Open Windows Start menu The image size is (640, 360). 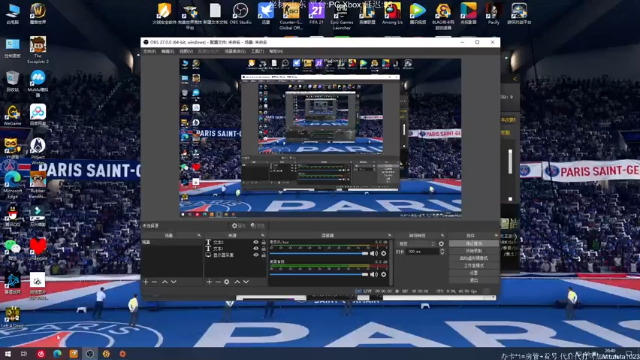7,354
